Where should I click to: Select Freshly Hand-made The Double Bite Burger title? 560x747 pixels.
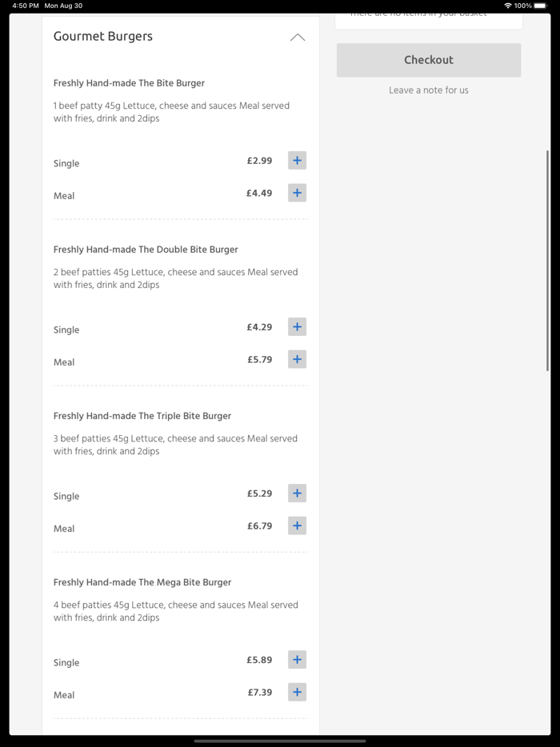146,250
